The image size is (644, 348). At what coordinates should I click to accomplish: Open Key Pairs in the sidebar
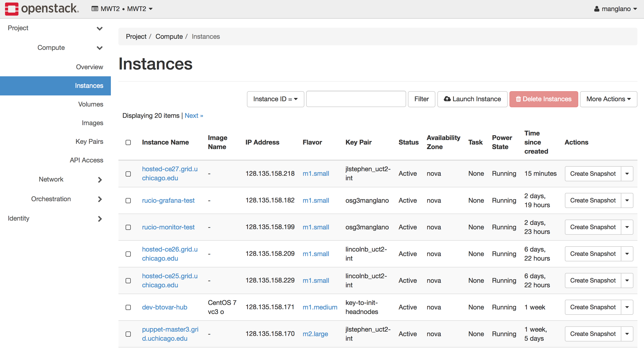click(89, 142)
